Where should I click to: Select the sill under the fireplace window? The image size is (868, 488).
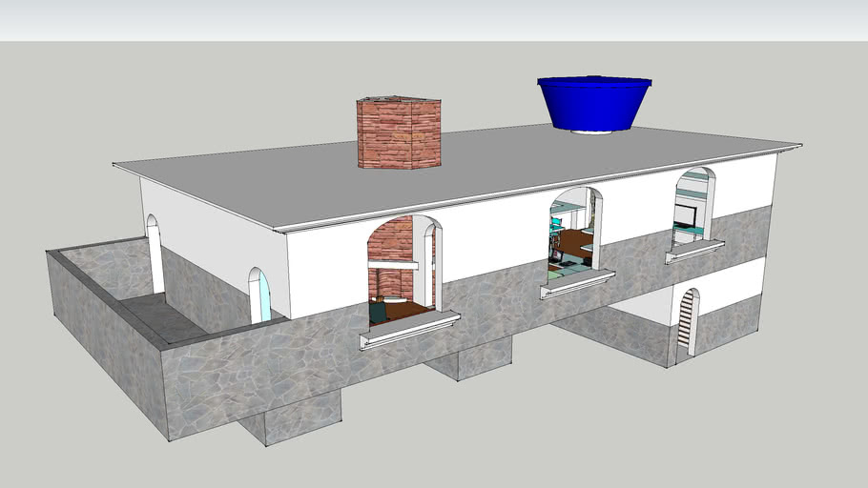(410, 330)
